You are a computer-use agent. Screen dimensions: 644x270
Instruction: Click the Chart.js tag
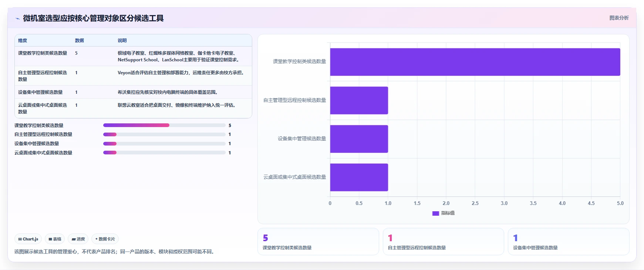[28, 239]
